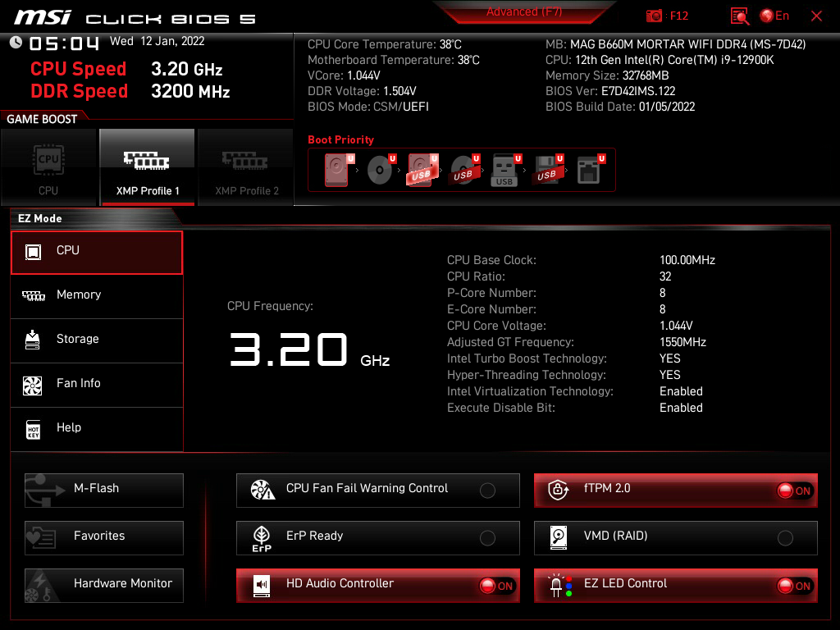The image size is (840, 630).
Task: Click the Boot Priority heading
Action: point(340,139)
